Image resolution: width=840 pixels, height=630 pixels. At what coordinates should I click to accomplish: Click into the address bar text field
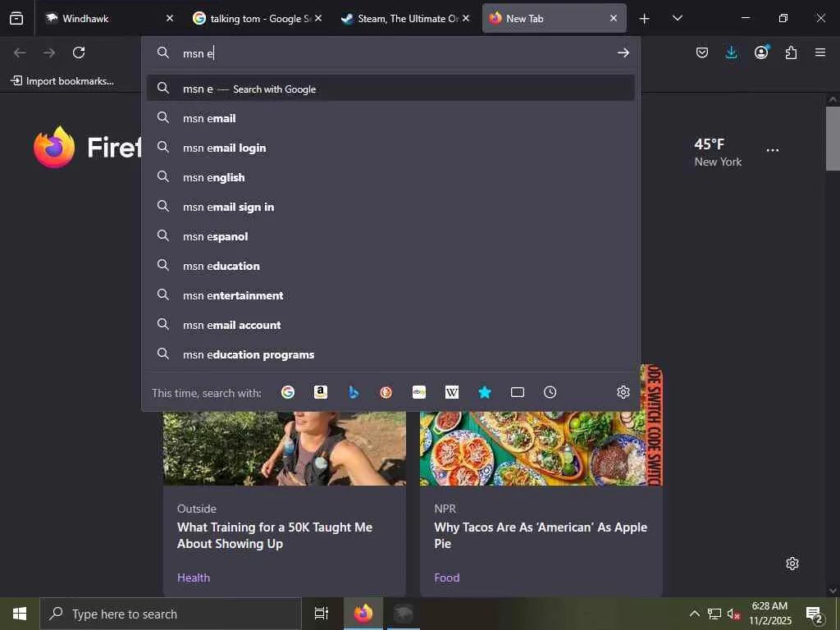[x=396, y=53]
